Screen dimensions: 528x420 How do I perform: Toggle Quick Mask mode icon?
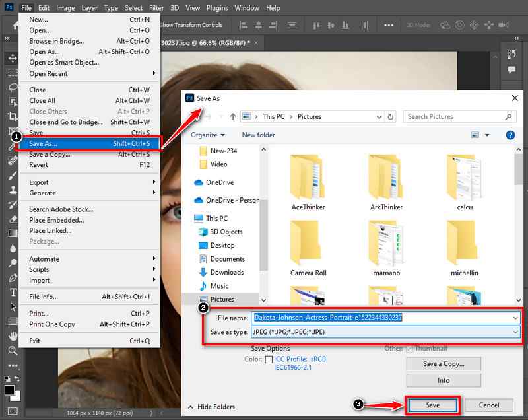(x=13, y=411)
